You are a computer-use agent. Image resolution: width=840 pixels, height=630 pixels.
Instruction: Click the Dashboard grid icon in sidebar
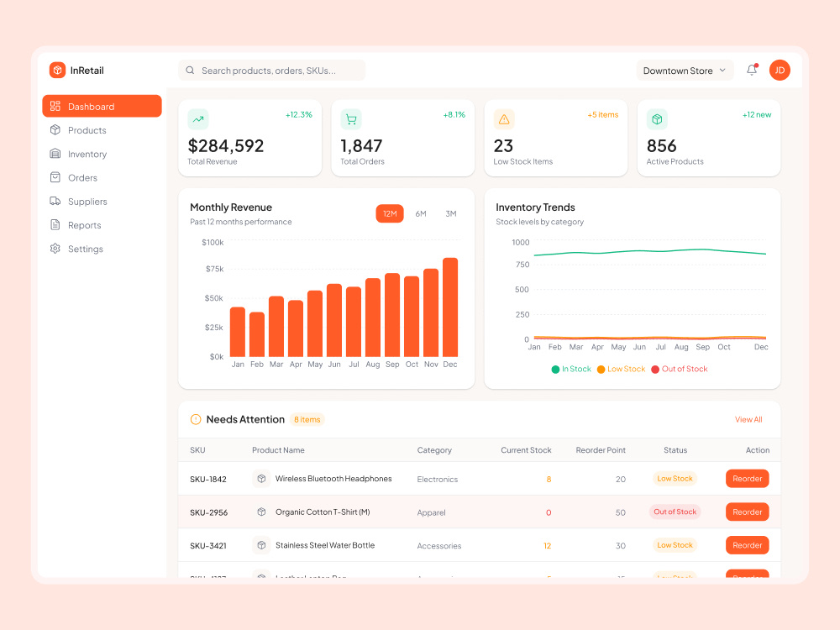click(55, 106)
